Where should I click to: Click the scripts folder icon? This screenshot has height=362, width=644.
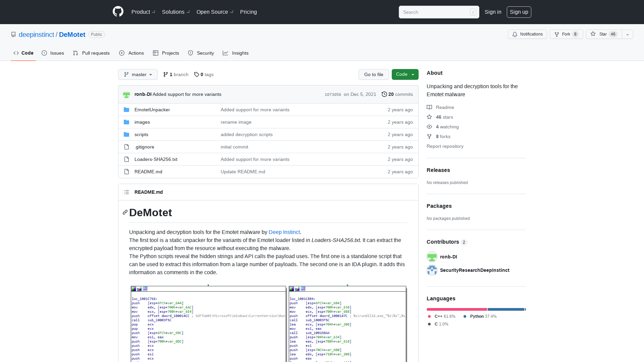click(126, 135)
